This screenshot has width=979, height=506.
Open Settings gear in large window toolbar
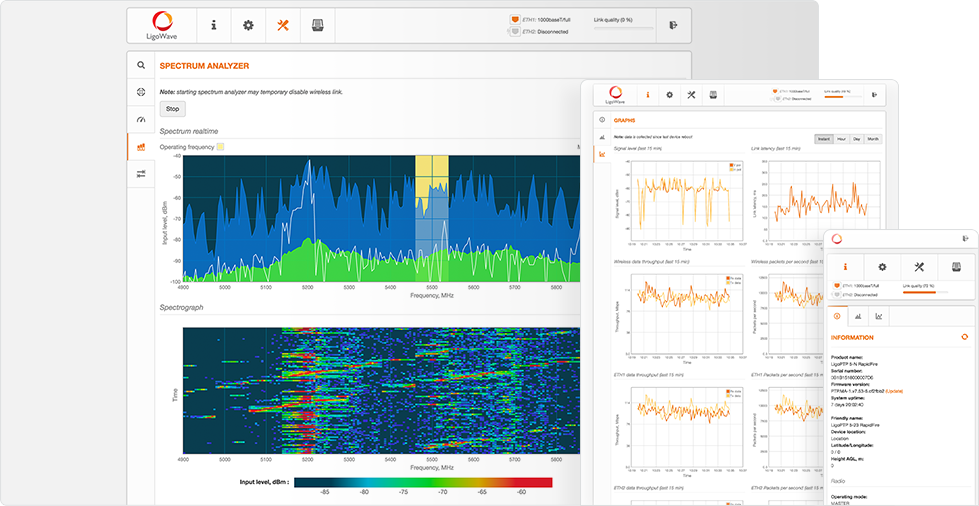click(248, 26)
